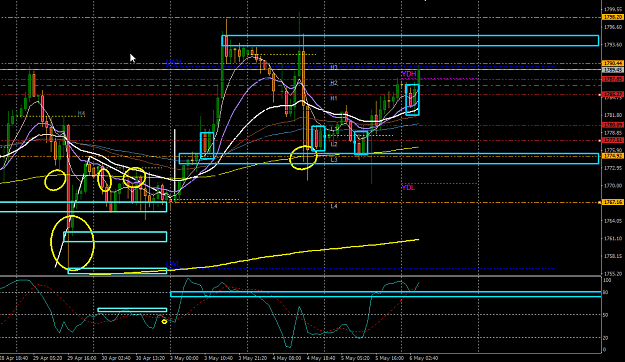Image resolution: width=625 pixels, height=362 pixels.
Task: Click the 1799.55 price scale value
Action: pos(613,9)
